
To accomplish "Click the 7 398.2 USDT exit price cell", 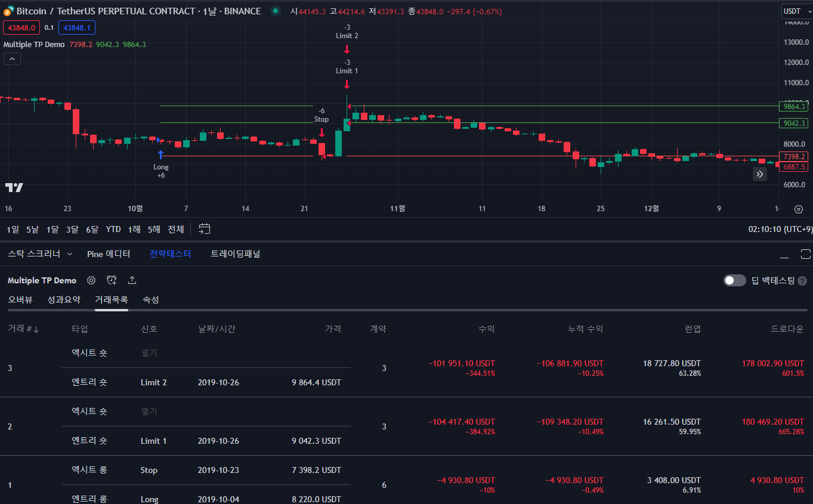I will point(316,470).
